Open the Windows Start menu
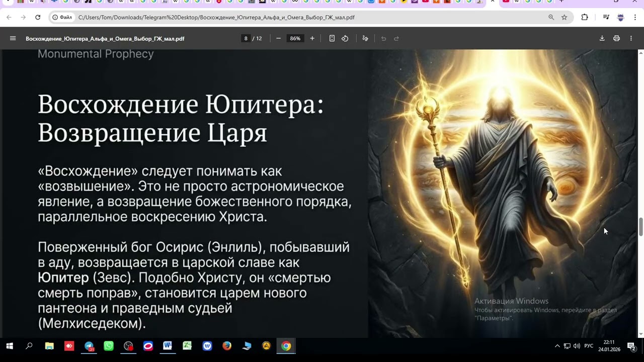This screenshot has height=362, width=644. (9, 346)
